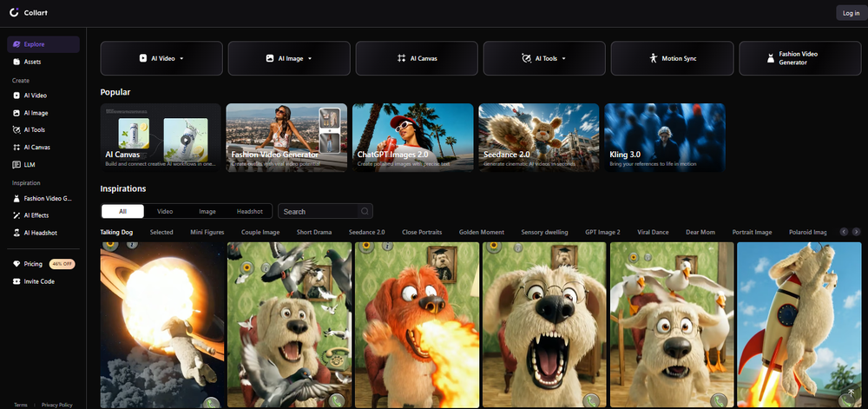Open the dog with pigeons thumbnail
The width and height of the screenshot is (868, 409).
[290, 325]
